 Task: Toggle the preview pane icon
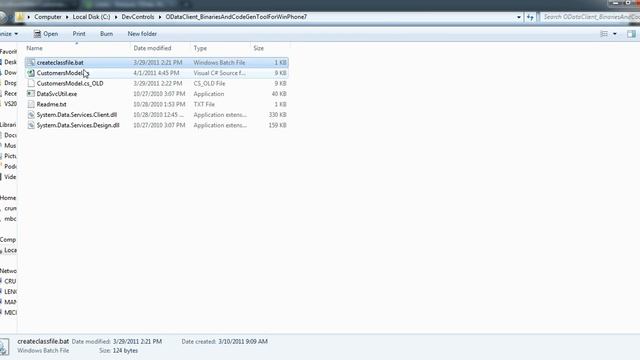[x=631, y=34]
